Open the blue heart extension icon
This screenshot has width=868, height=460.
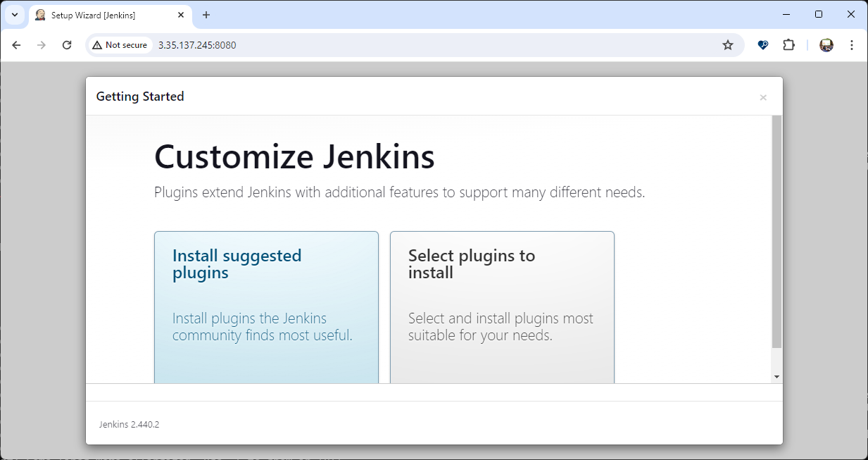(763, 45)
